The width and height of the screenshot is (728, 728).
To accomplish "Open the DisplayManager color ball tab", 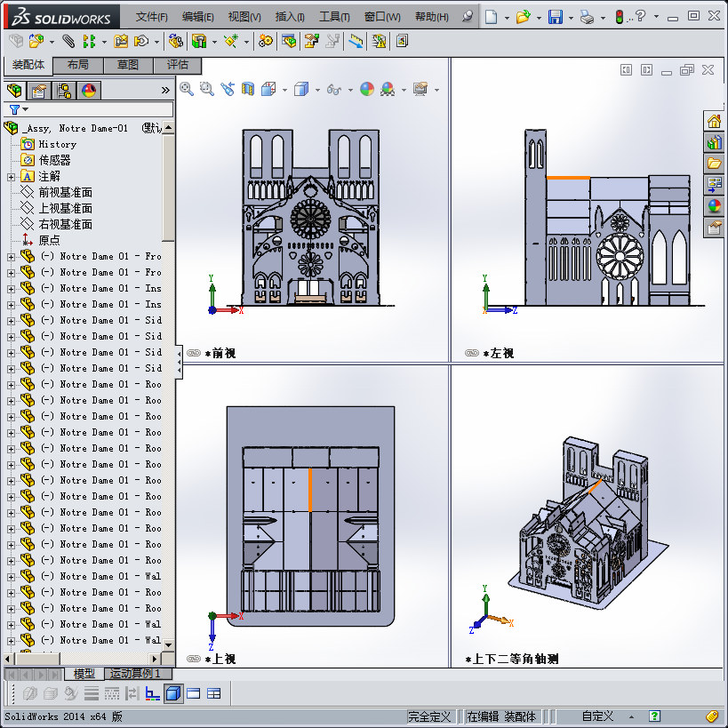I will [89, 90].
